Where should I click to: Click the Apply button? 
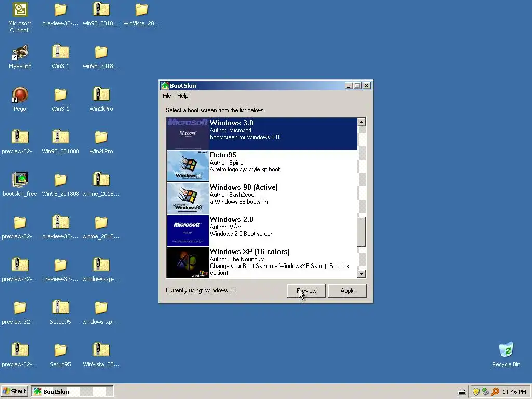click(348, 291)
